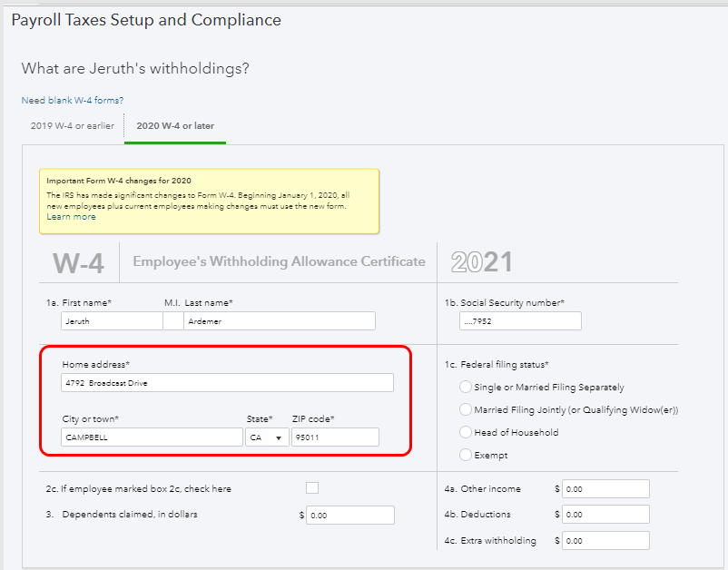This screenshot has width=728, height=570.
Task: Click the Social Security number field
Action: click(520, 321)
